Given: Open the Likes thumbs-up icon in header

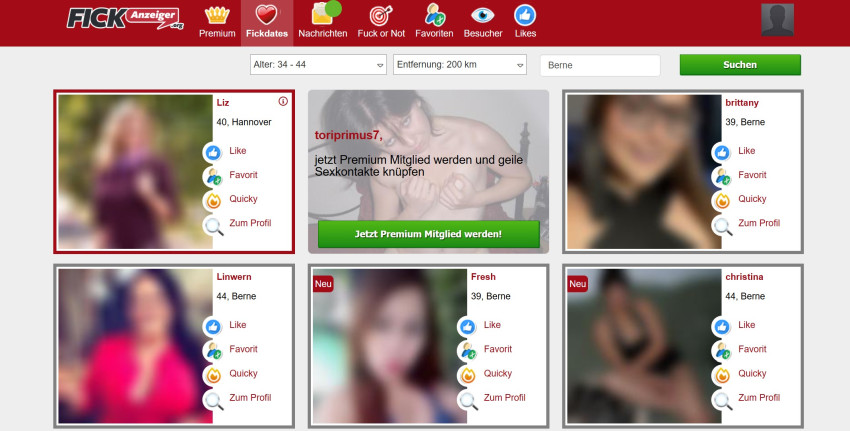Looking at the screenshot, I should pos(525,16).
